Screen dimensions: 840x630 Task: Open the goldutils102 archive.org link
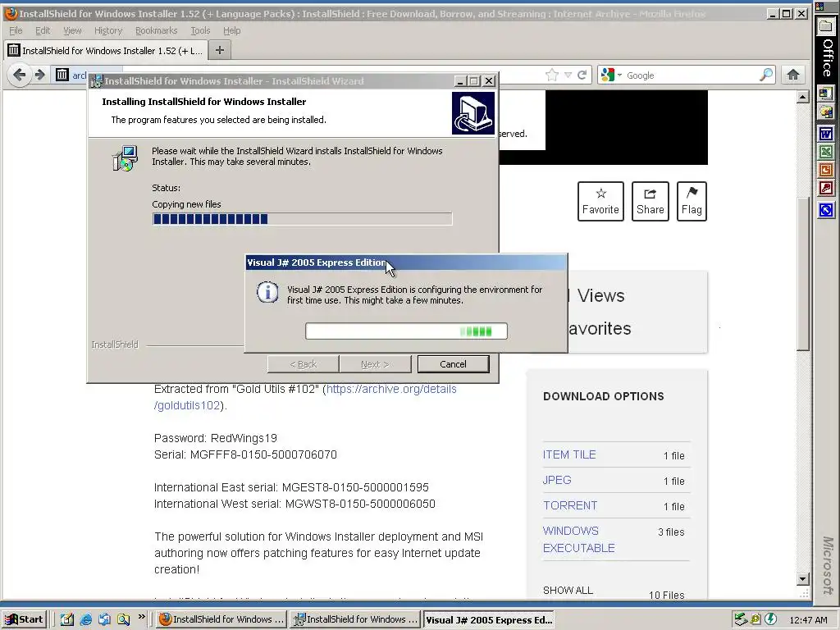[305, 397]
